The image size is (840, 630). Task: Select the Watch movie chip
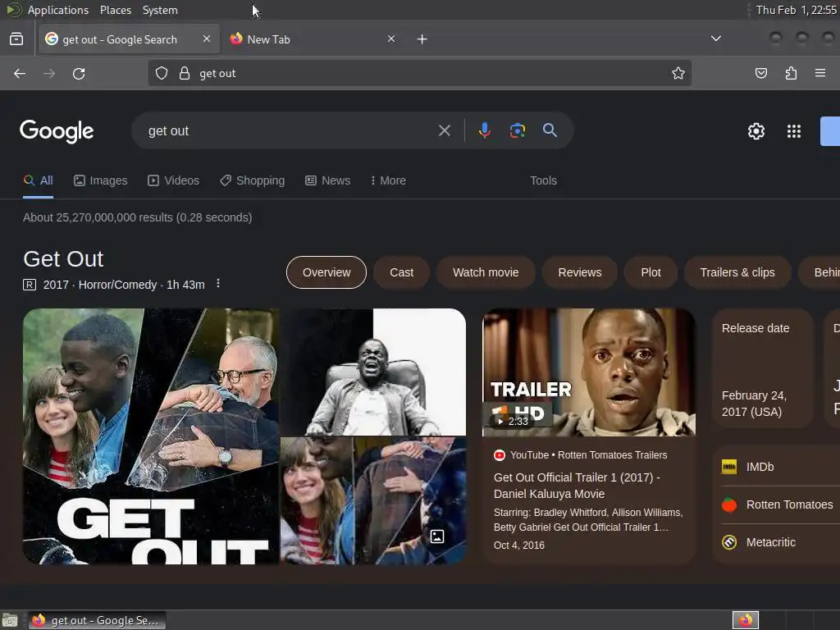point(486,272)
